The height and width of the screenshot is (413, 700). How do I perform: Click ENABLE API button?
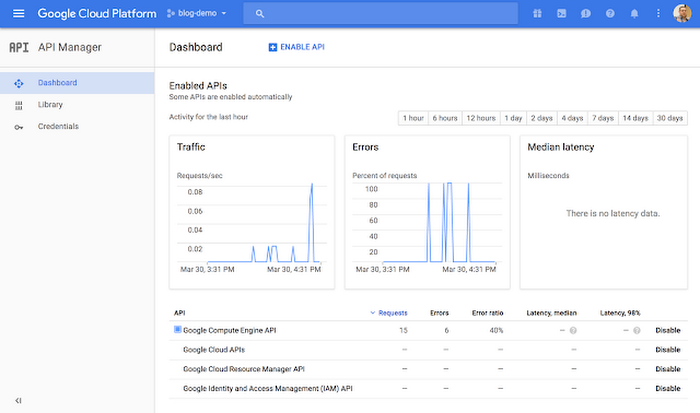point(296,47)
